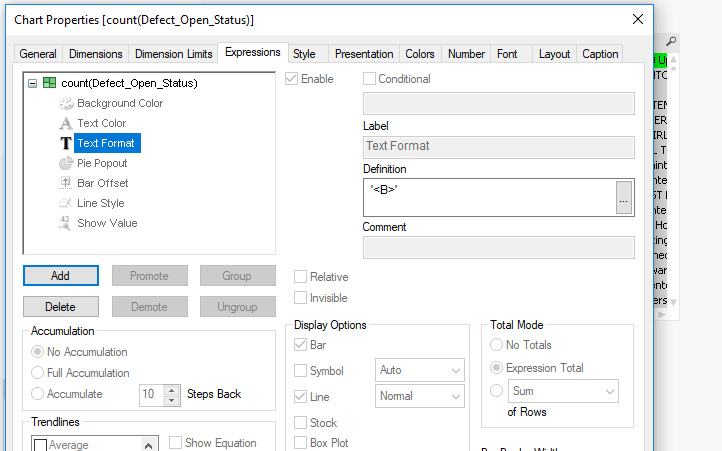Open the Dimension Limits tab
Image resolution: width=722 pixels, height=451 pixels.
pos(174,54)
